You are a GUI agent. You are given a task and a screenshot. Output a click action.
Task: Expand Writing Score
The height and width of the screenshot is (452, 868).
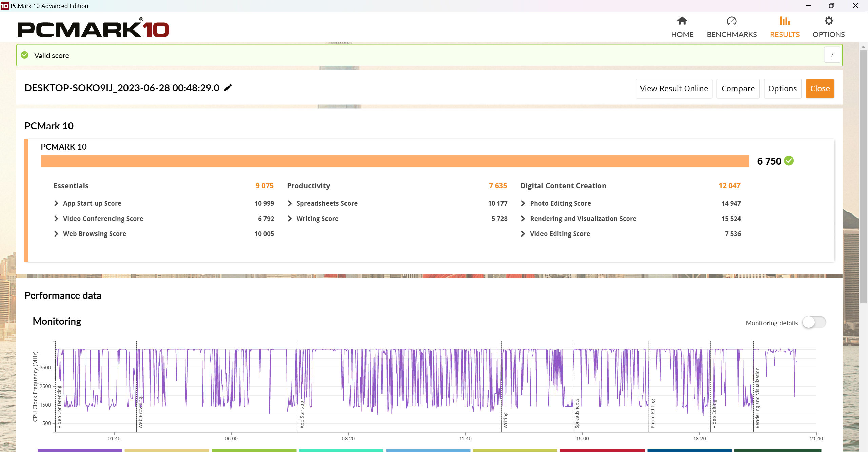(290, 219)
